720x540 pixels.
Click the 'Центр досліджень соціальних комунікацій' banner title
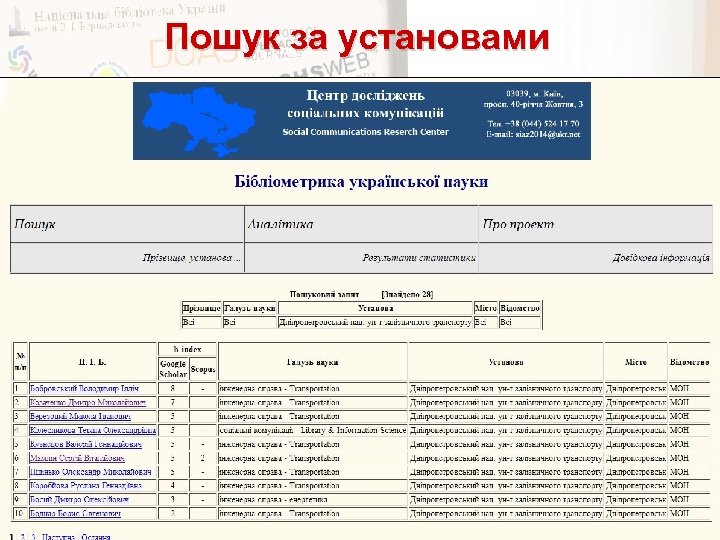[366, 104]
